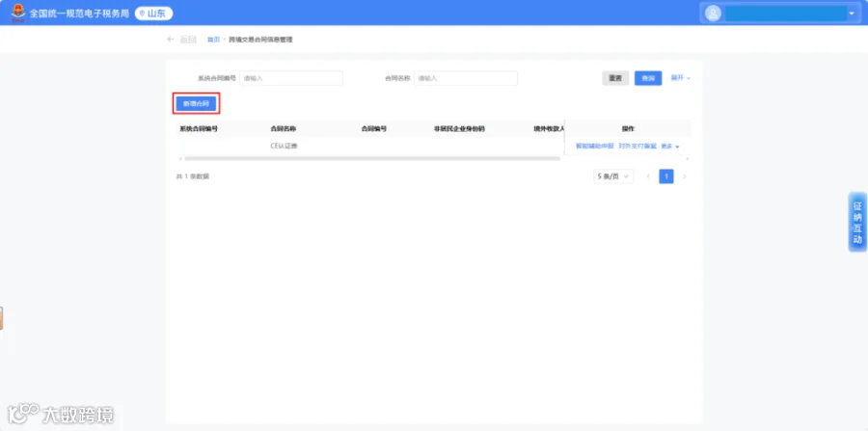Viewport: 868px width, 431px height.
Task: Click the 新增合同 button
Action: pos(196,103)
